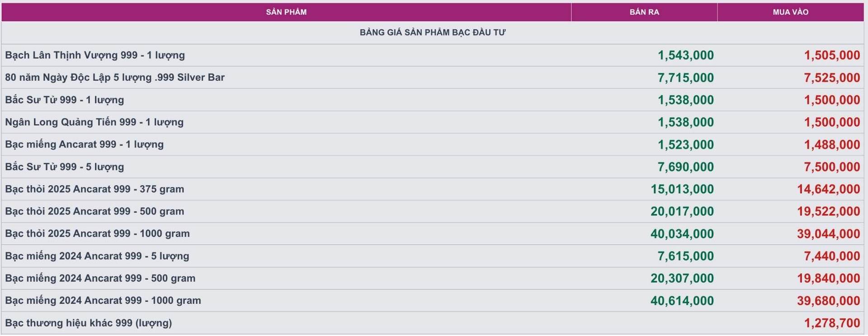Image resolution: width=868 pixels, height=336 pixels.
Task: Click Ngân Long Quảng Tiến 999 product name
Action: click(94, 122)
